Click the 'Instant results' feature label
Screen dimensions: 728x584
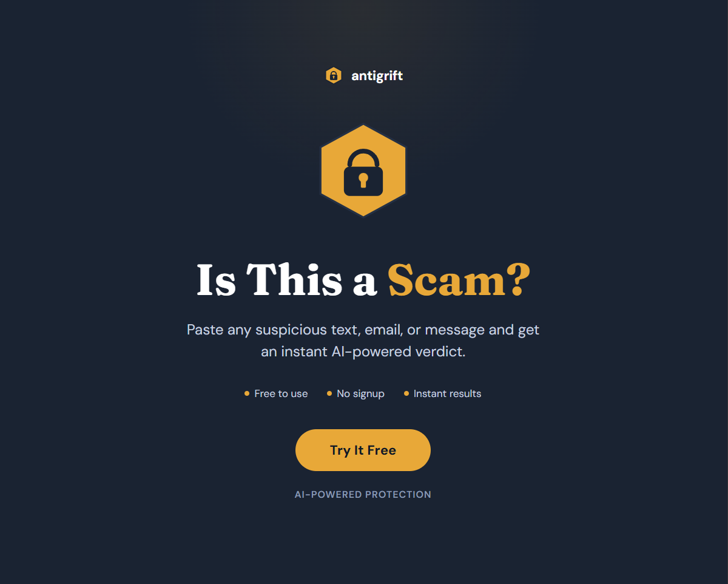447,393
